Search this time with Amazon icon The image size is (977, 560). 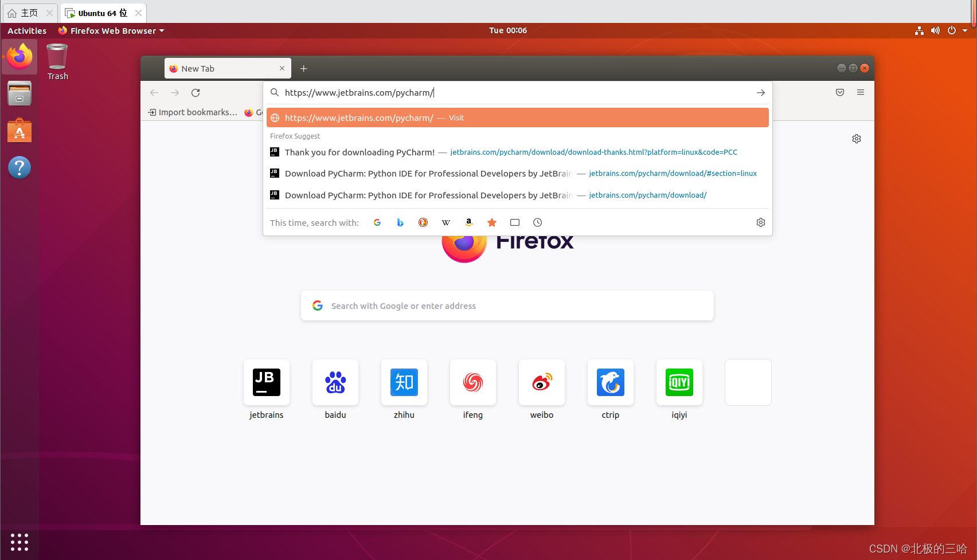469,222
